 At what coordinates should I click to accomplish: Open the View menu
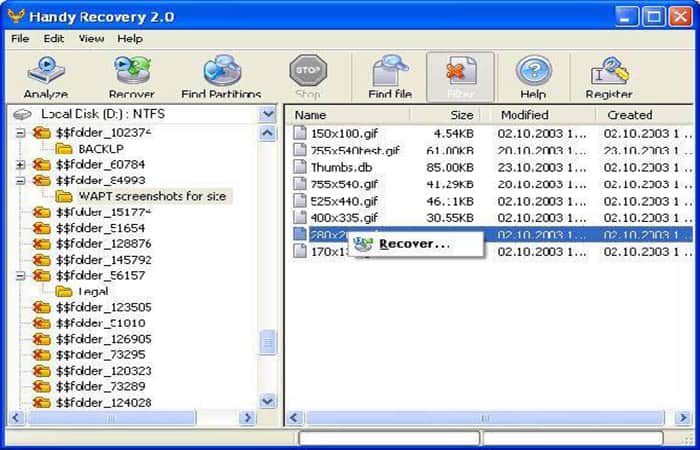91,39
